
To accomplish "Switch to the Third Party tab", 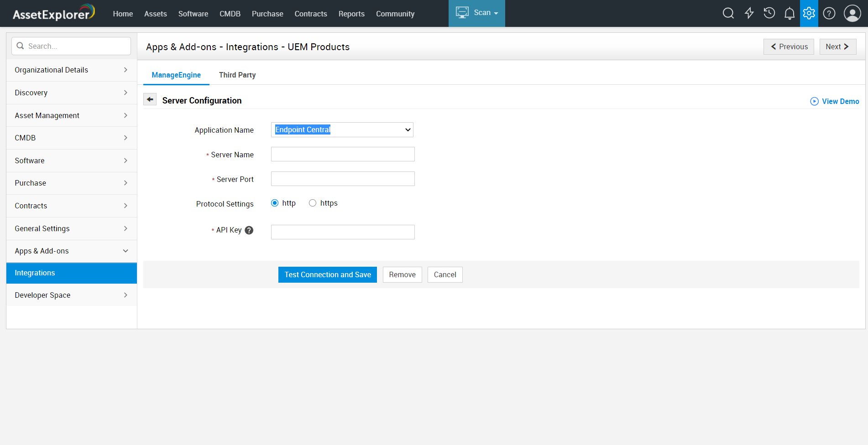I will pyautogui.click(x=237, y=75).
